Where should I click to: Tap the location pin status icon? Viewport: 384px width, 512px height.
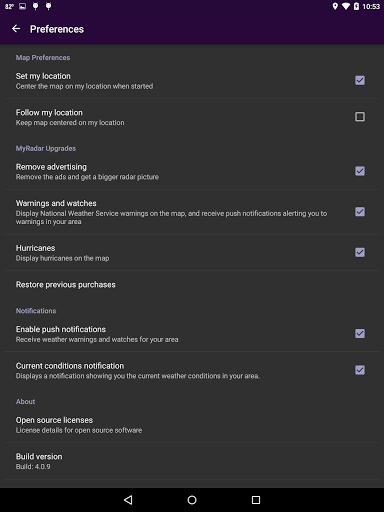(335, 6)
